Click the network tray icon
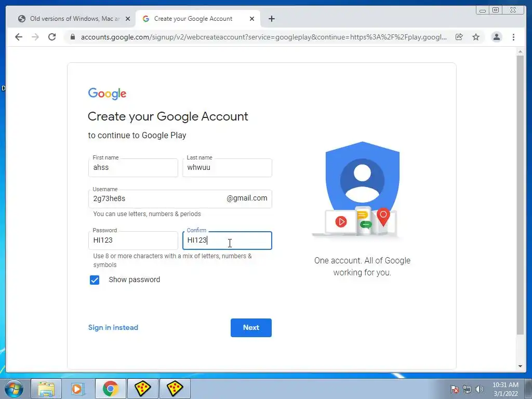Screen dimensions: 532x399 467,389
